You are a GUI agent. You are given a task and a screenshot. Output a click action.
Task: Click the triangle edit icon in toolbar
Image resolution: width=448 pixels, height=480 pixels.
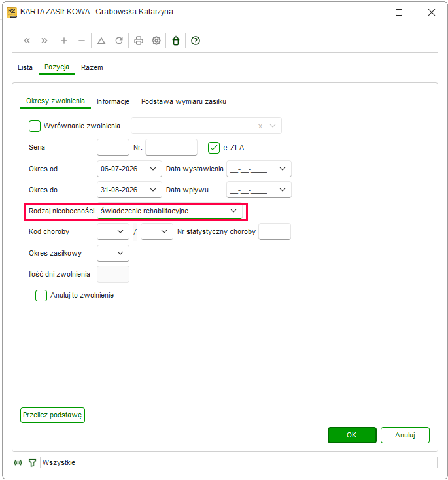click(x=101, y=41)
